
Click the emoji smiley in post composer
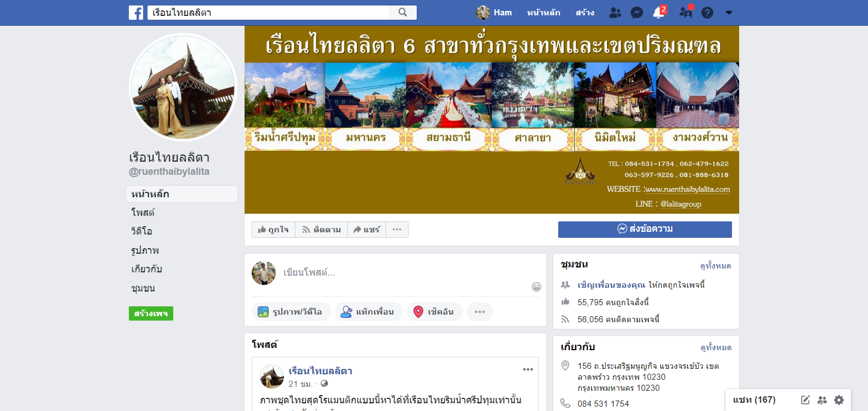click(536, 287)
